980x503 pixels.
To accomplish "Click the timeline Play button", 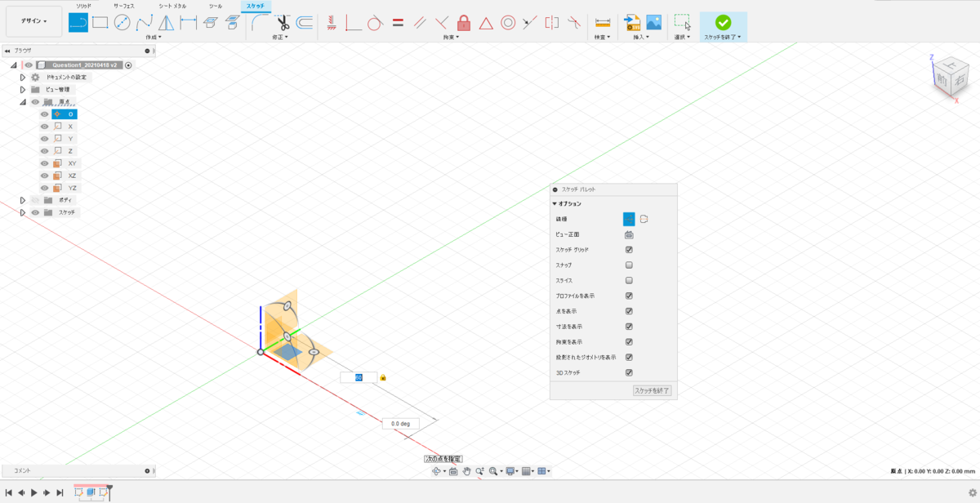I will (33, 492).
